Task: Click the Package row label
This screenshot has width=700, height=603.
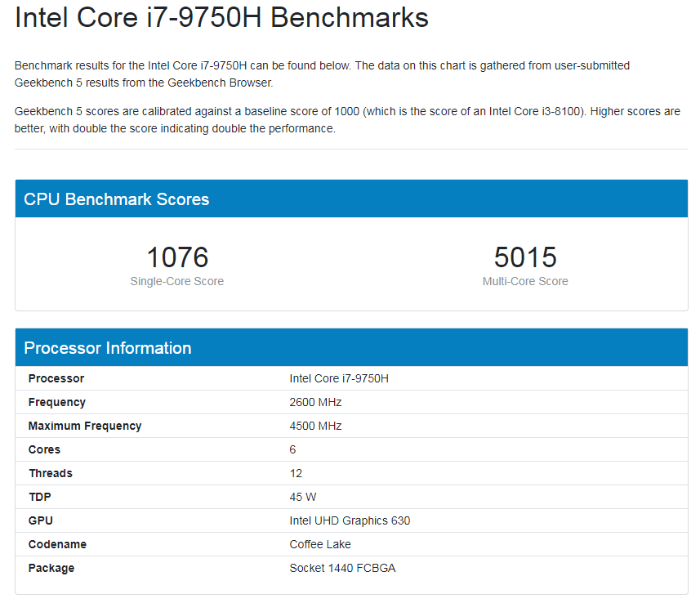Action: pos(51,568)
